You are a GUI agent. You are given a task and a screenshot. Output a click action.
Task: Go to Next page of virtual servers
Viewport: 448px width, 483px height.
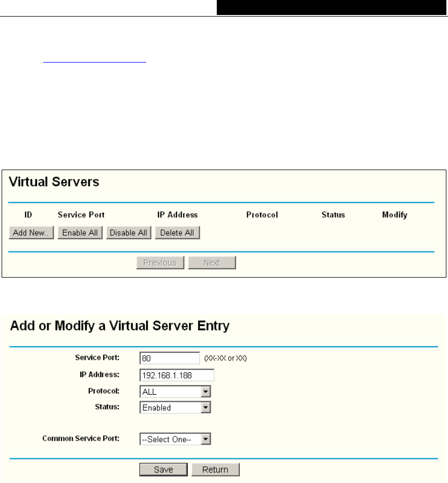[x=212, y=263]
